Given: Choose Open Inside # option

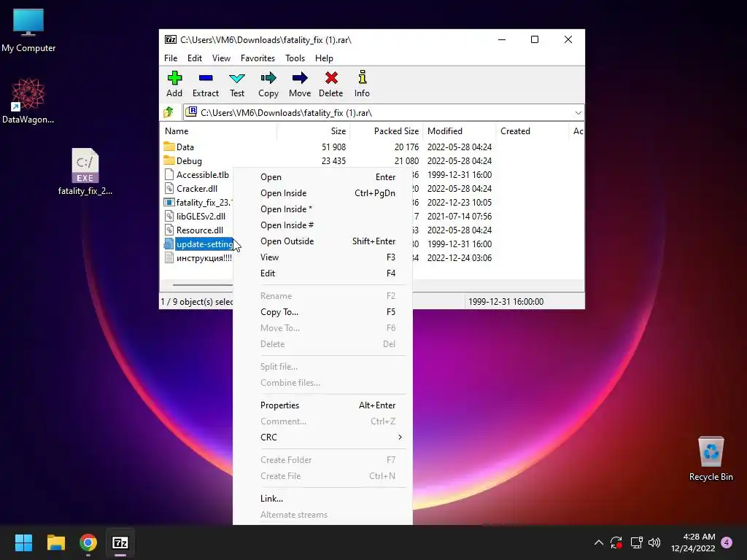Looking at the screenshot, I should click(x=322, y=225).
